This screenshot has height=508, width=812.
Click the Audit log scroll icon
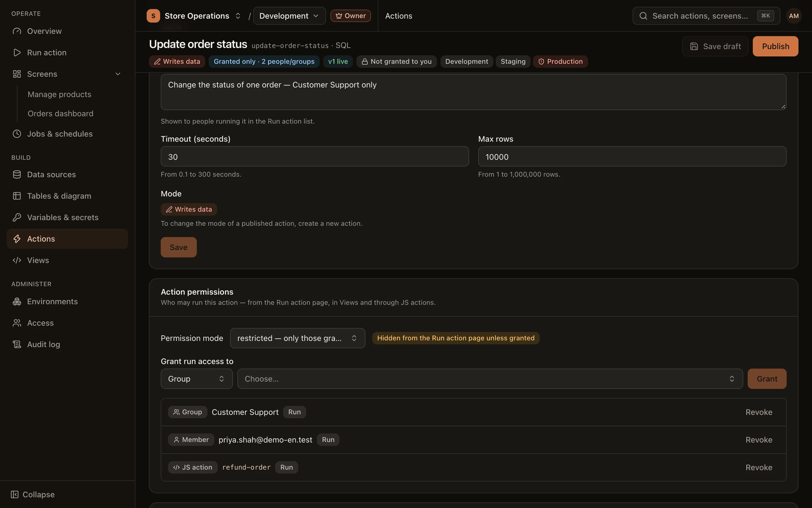pos(17,344)
